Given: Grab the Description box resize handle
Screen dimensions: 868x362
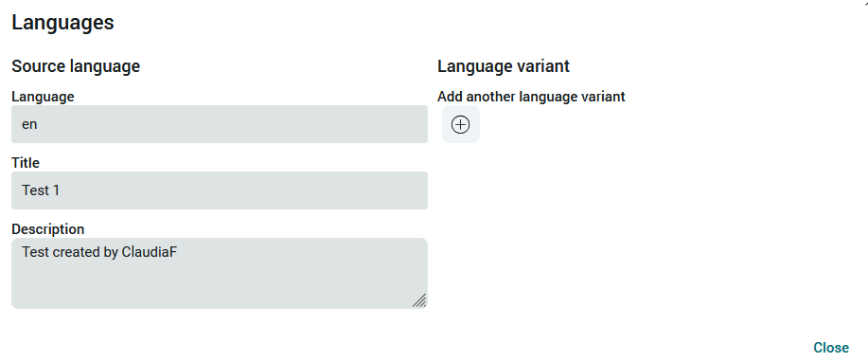Looking at the screenshot, I should 419,300.
